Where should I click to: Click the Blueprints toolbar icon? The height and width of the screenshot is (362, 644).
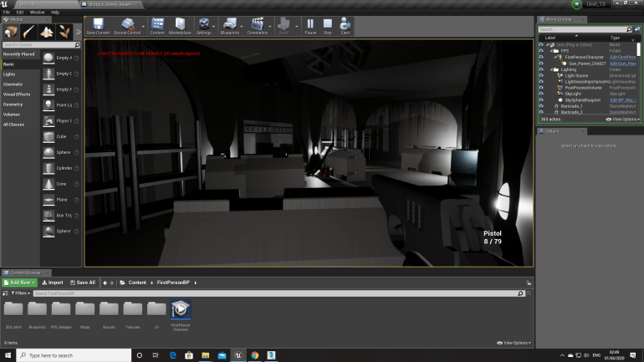(230, 26)
